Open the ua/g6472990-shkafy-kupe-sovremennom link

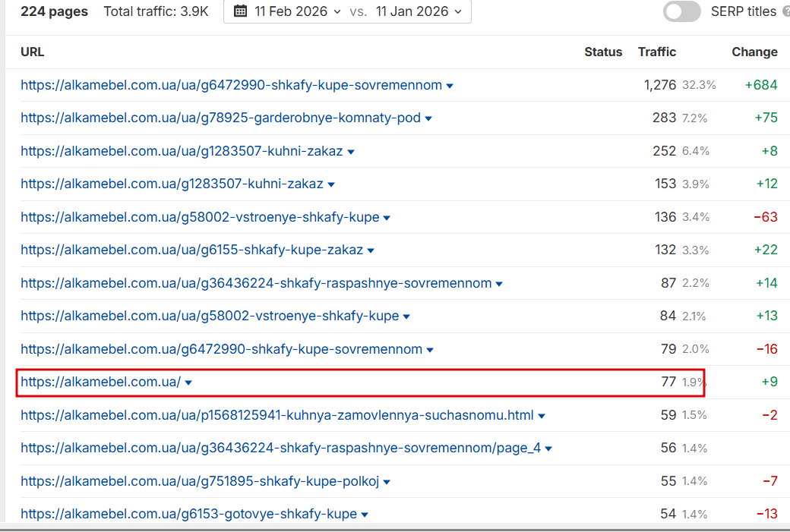click(x=231, y=85)
